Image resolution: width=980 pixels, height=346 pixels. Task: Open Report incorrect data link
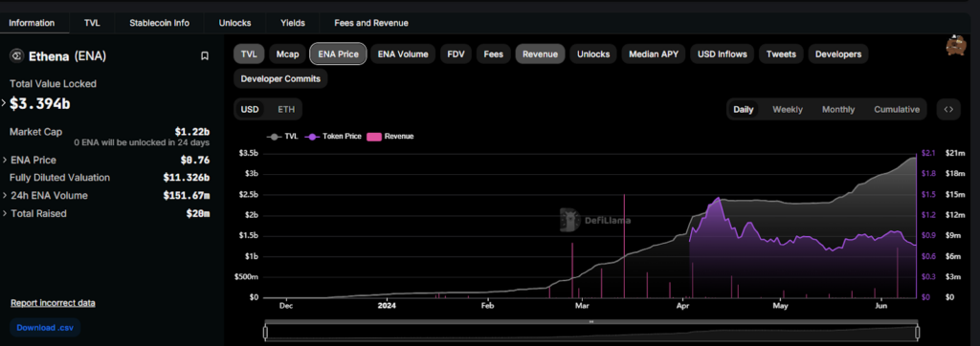coord(54,303)
